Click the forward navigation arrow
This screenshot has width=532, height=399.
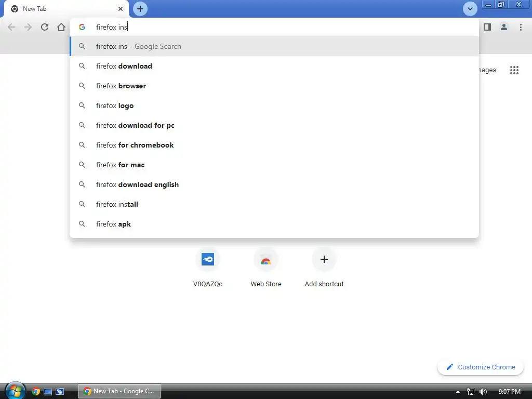[x=28, y=27]
